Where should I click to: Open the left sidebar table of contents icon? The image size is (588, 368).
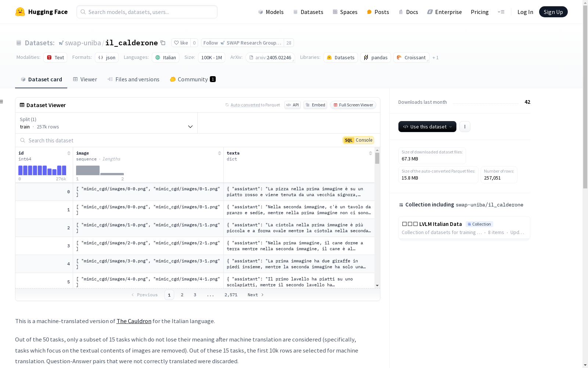tap(2, 102)
